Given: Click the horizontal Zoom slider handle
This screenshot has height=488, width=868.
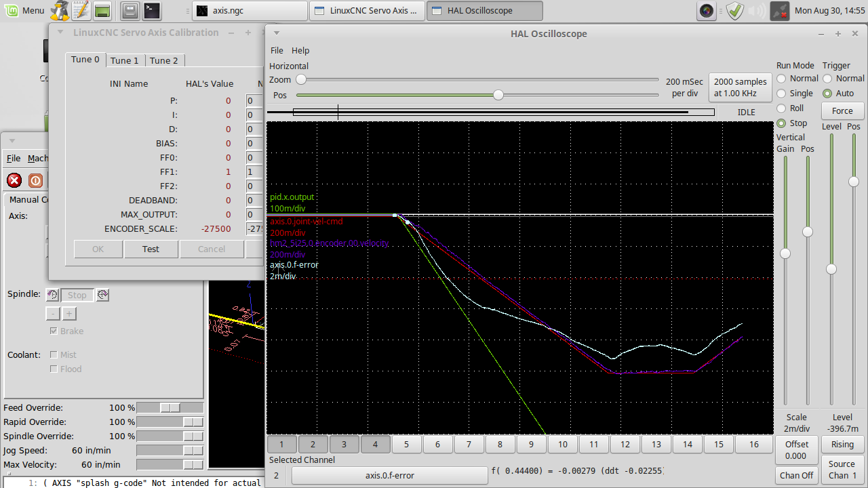Looking at the screenshot, I should coord(301,80).
